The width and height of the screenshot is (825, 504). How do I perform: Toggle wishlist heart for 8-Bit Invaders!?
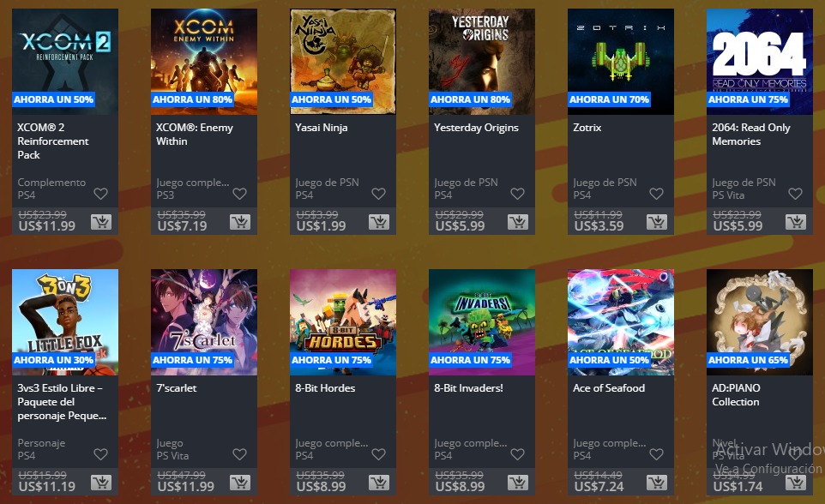[x=517, y=454]
